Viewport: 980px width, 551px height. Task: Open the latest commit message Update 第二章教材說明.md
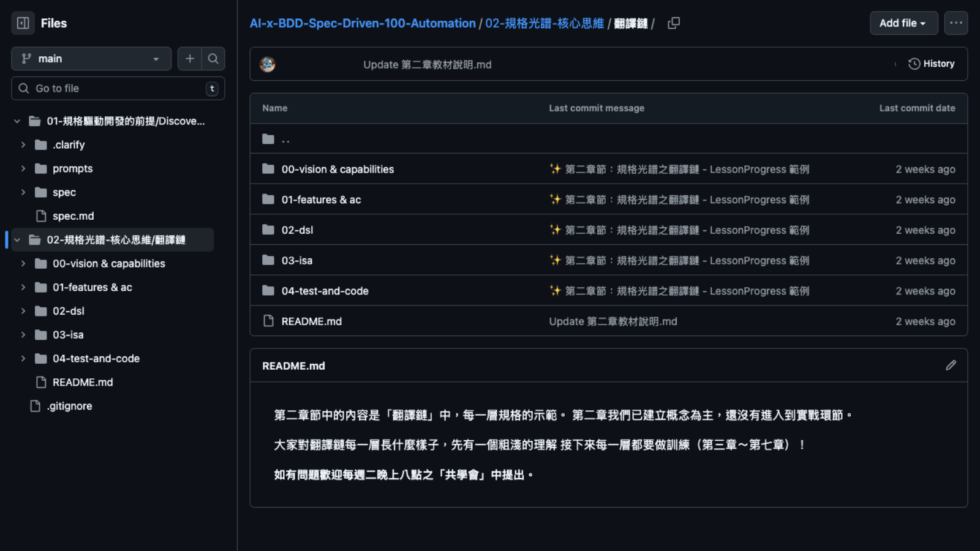tap(427, 64)
